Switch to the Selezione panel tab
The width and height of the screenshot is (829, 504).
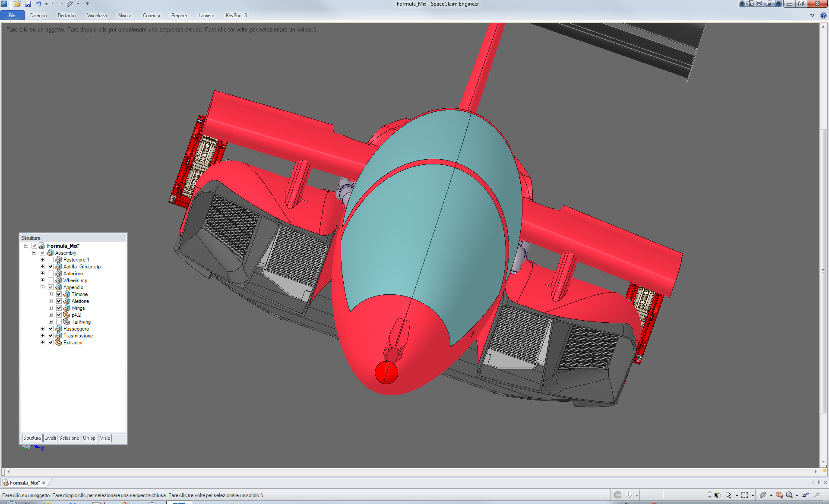tap(69, 438)
